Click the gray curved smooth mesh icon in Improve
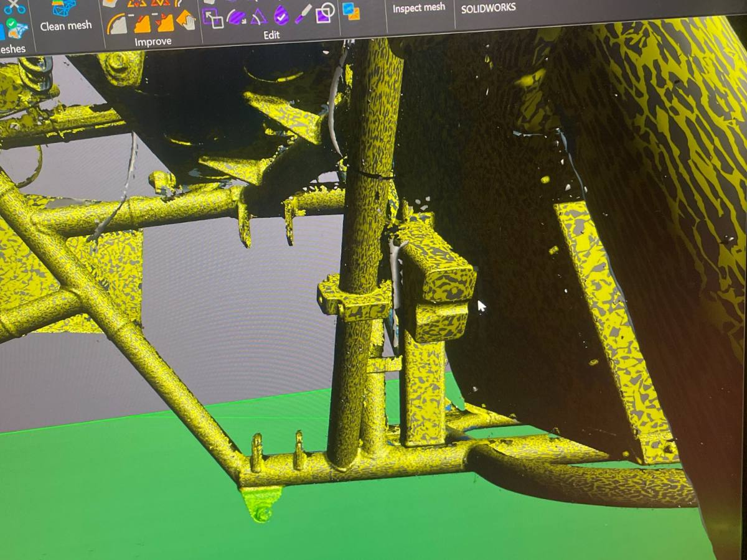747x560 pixels. 117,24
